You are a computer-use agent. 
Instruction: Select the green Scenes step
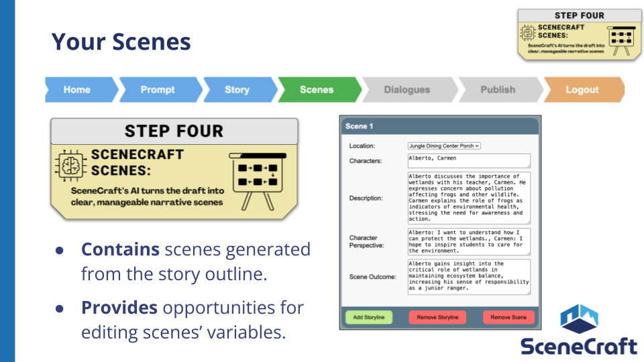tap(319, 89)
